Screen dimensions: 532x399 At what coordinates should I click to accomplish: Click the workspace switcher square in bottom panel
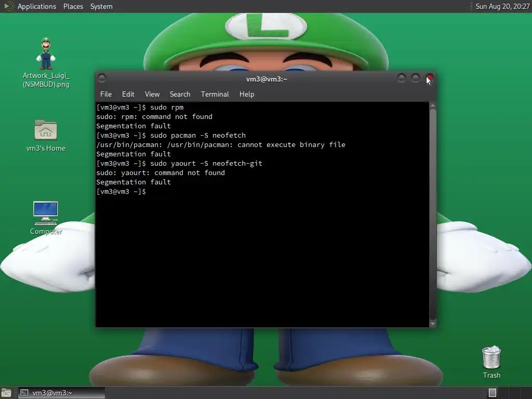point(493,393)
